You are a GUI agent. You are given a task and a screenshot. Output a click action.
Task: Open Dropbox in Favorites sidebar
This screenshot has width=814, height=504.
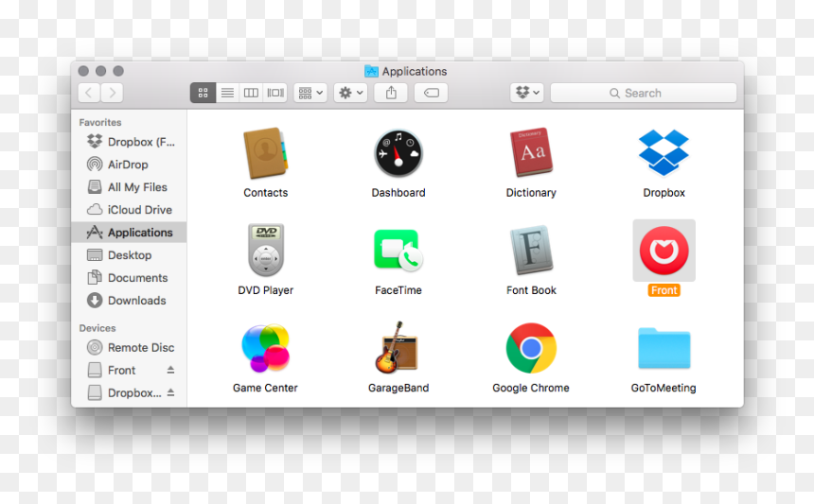[130, 142]
